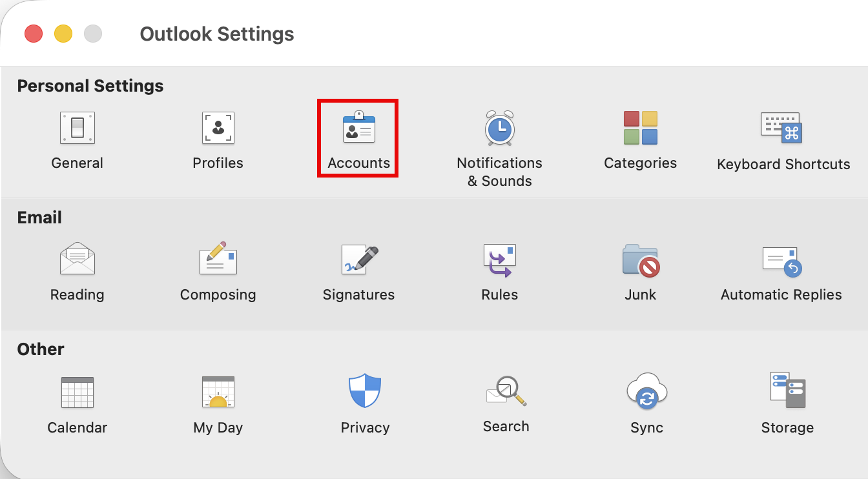Open the Accounts settings

point(358,138)
